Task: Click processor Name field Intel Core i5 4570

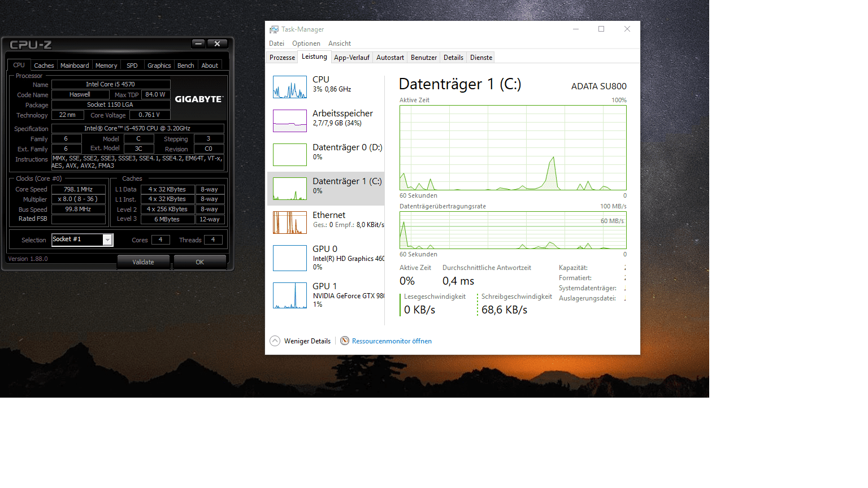Action: [x=111, y=84]
